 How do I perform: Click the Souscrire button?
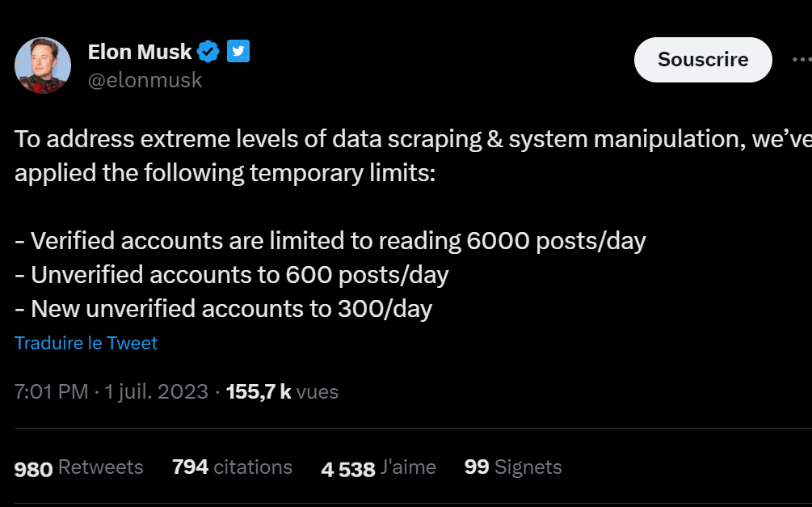click(703, 60)
